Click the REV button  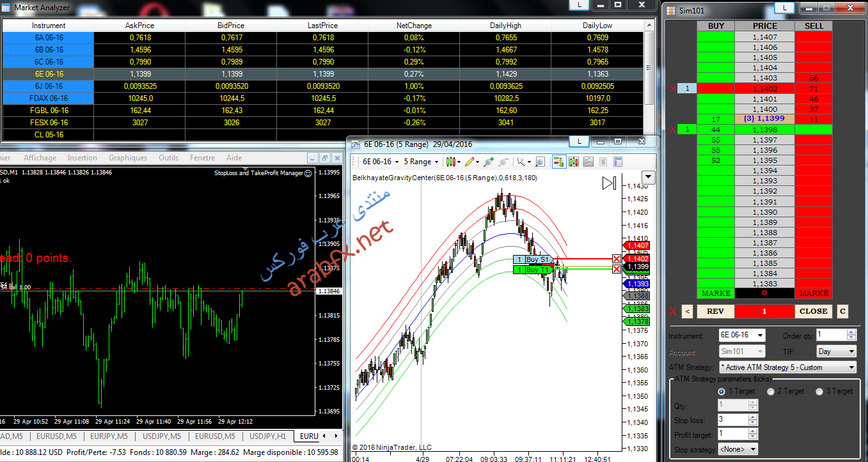714,311
